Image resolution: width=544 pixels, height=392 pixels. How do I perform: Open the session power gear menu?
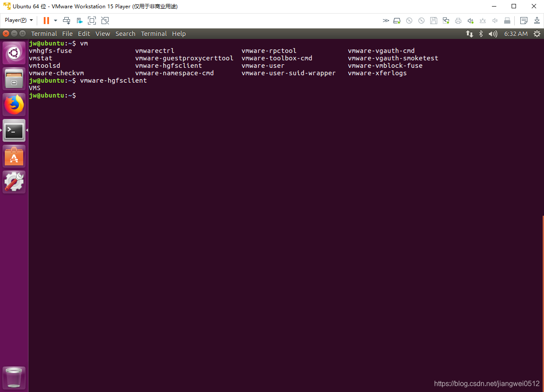537,34
